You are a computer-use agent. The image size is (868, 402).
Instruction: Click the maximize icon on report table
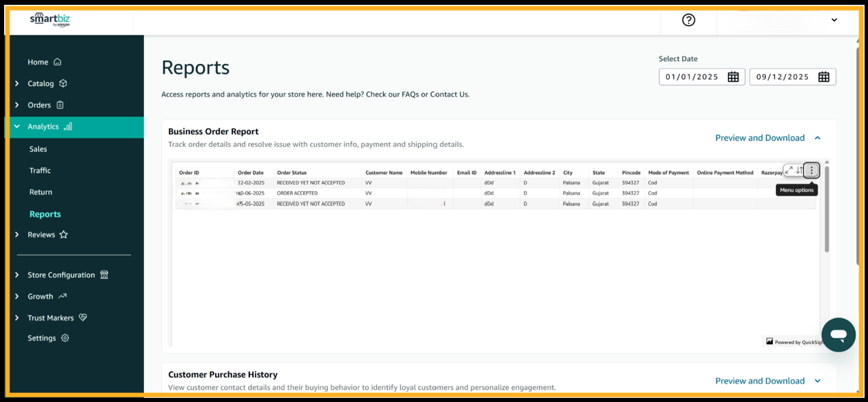click(x=789, y=170)
